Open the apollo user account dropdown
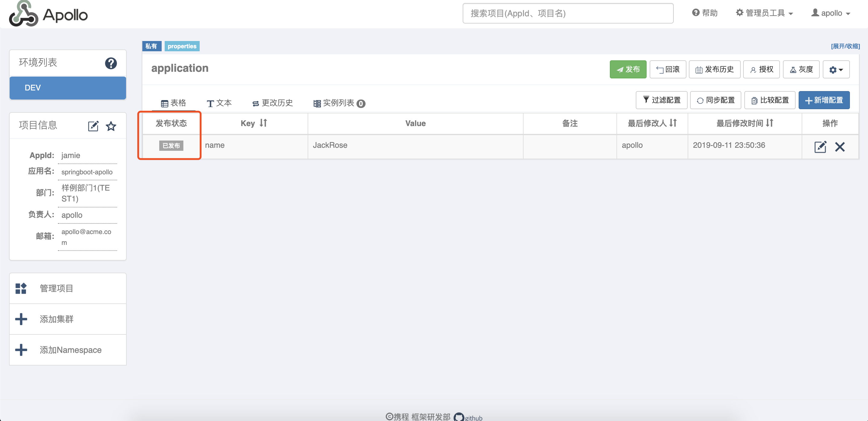 831,13
